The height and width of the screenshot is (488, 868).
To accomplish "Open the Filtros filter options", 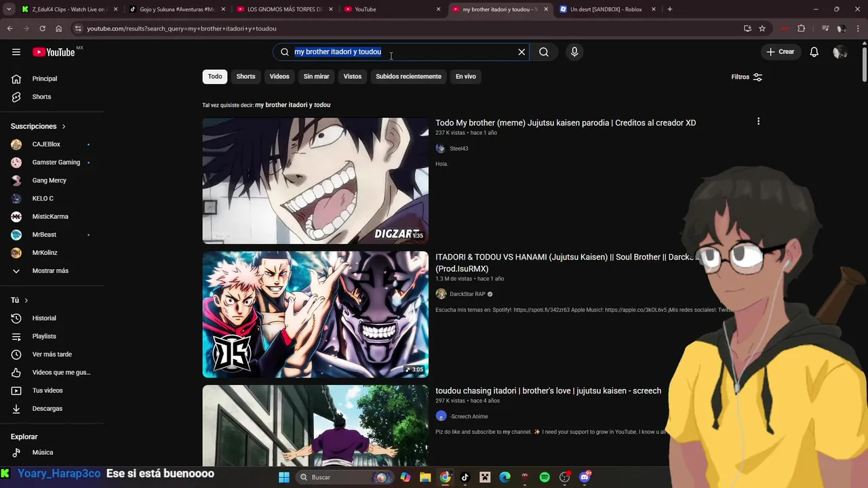I will [x=747, y=77].
